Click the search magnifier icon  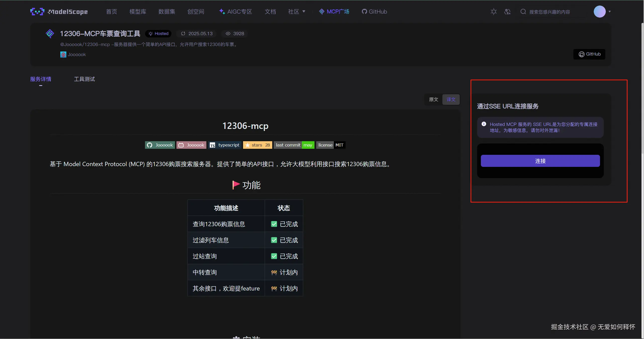[523, 12]
